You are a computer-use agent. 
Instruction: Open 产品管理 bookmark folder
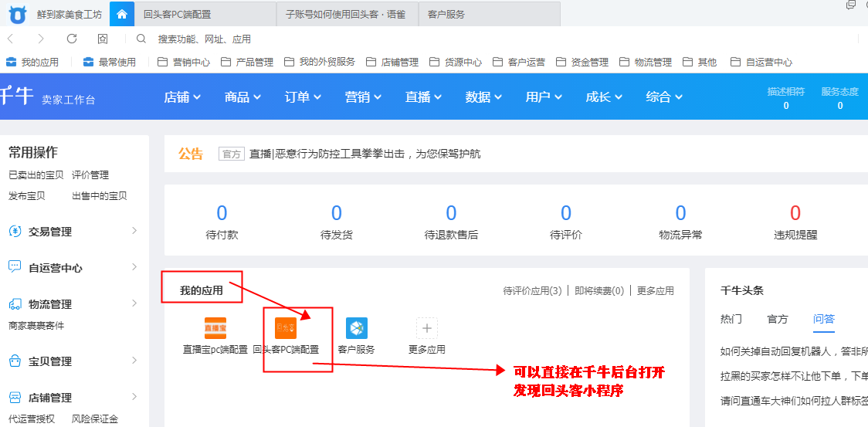point(247,62)
